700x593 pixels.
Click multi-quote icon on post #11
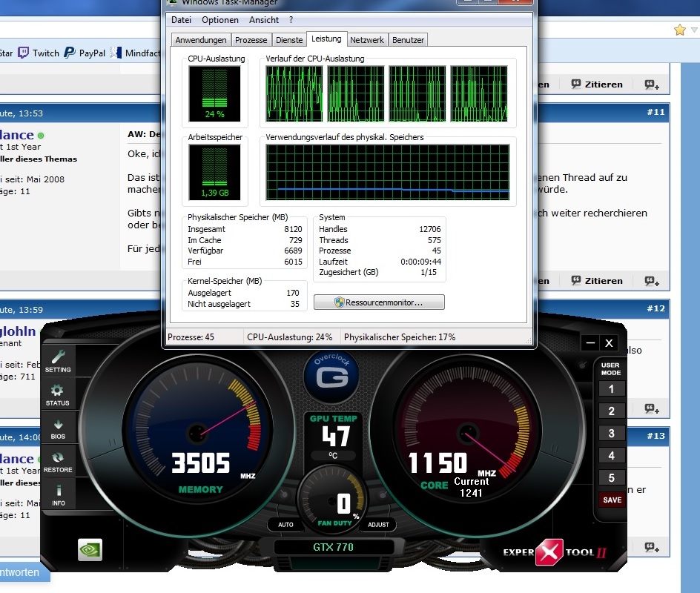tap(652, 281)
